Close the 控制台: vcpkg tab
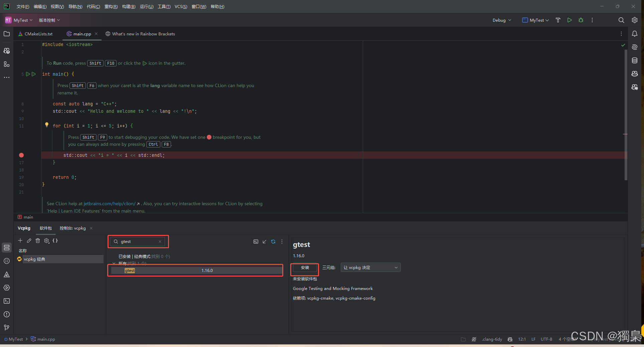This screenshot has height=347, width=644. 91,228
